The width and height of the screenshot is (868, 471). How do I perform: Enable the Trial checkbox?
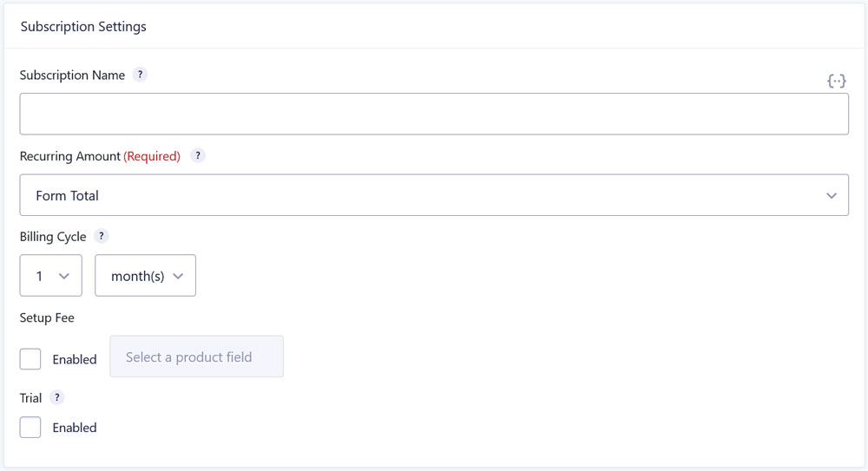[x=30, y=428]
